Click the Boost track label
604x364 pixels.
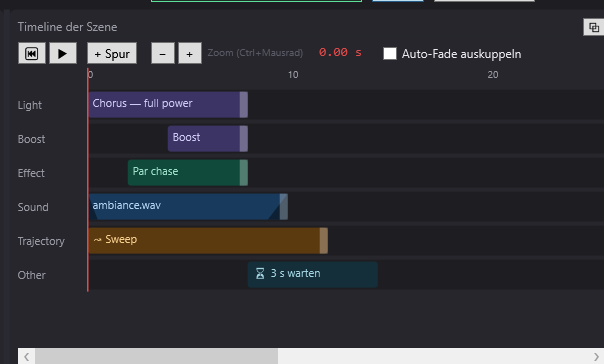[x=31, y=139]
